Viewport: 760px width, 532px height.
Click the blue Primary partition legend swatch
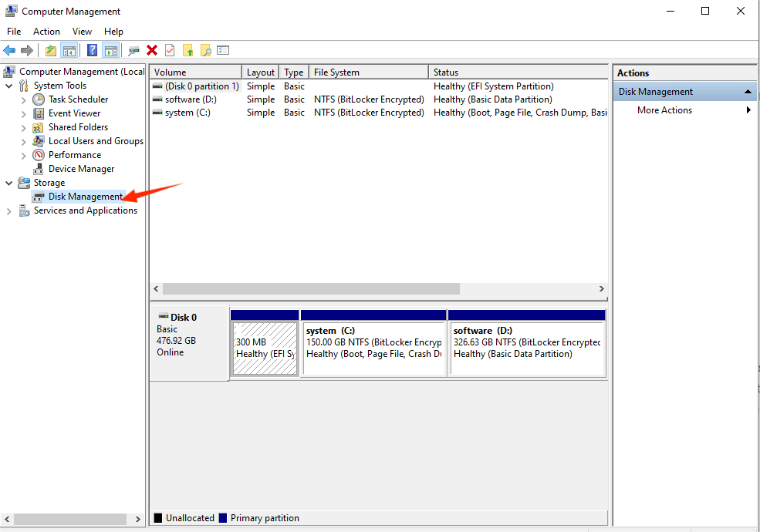point(223,518)
